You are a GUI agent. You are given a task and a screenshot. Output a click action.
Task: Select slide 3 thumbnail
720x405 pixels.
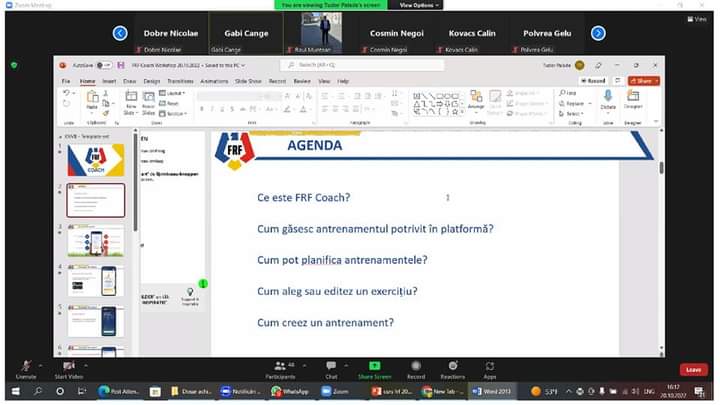(x=96, y=241)
